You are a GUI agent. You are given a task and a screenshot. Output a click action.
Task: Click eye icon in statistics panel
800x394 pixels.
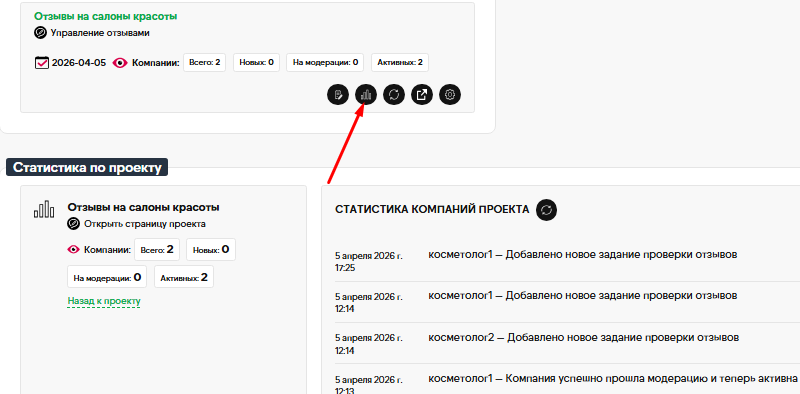point(74,250)
